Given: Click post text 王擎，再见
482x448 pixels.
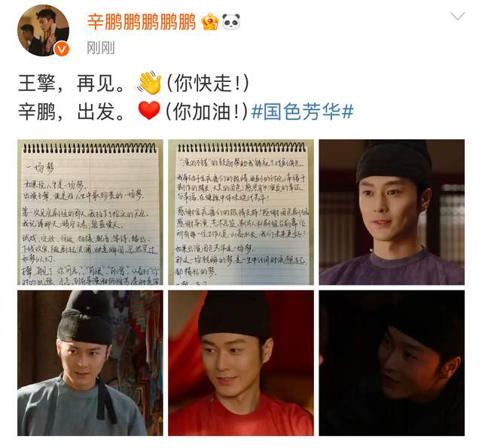Looking at the screenshot, I should [71, 84].
